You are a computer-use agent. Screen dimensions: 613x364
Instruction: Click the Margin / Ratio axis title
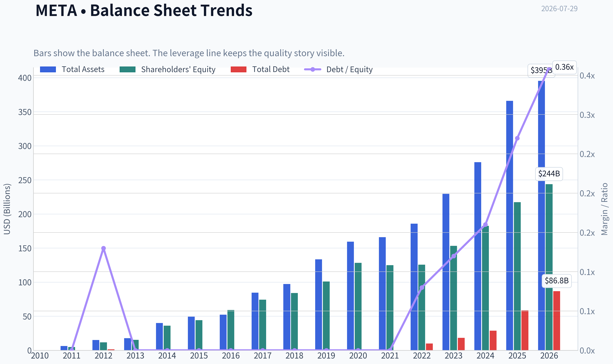604,209
